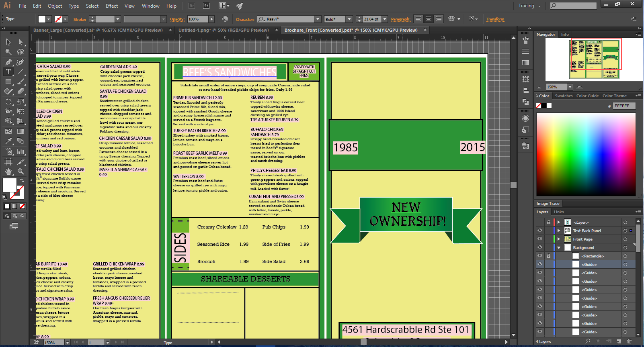
Task: Select the Line Segment tool
Action: click(21, 72)
